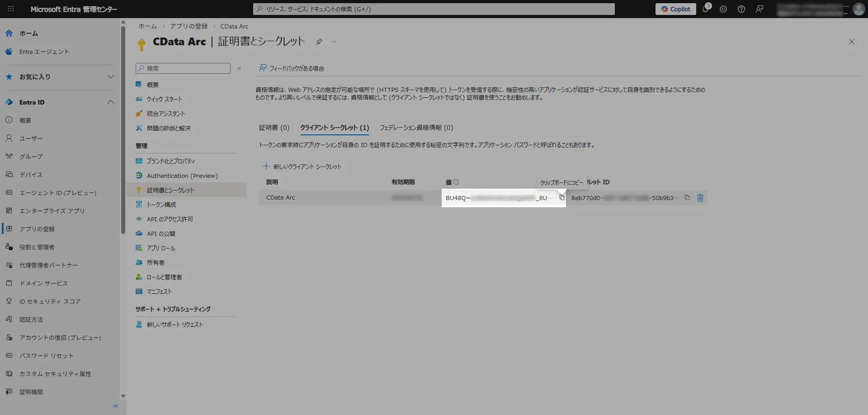
Task: Focus the resource menu 検索 field
Action: 183,68
